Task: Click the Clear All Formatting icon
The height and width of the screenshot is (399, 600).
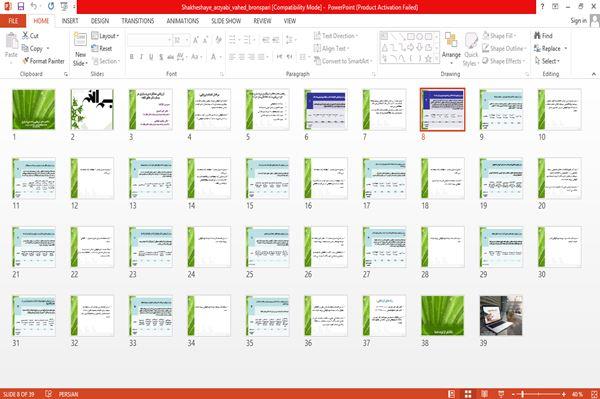Action: point(218,39)
